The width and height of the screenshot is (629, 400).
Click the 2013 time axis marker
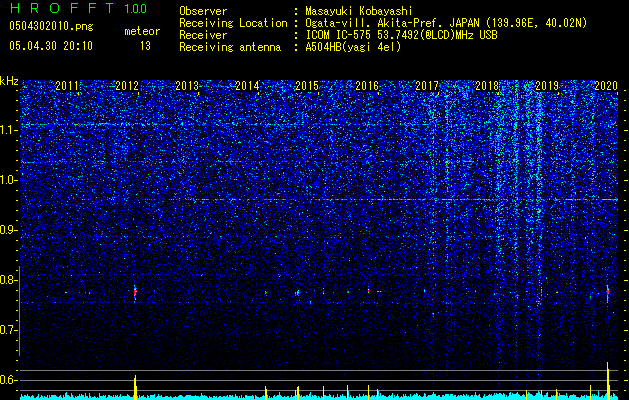point(187,86)
